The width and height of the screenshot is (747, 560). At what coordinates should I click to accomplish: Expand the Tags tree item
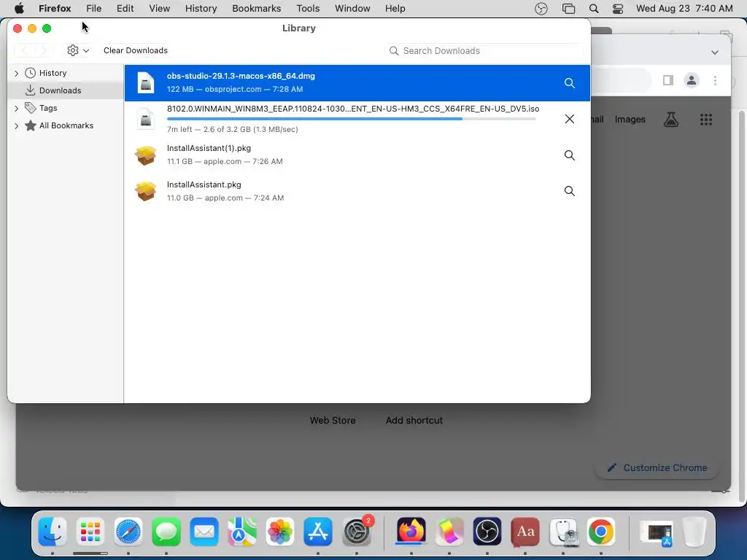point(16,109)
